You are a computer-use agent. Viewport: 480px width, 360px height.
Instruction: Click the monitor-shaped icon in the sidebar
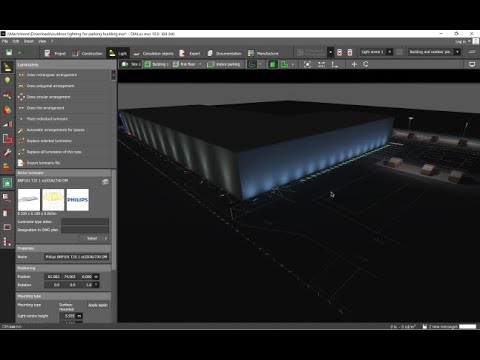coord(7,227)
